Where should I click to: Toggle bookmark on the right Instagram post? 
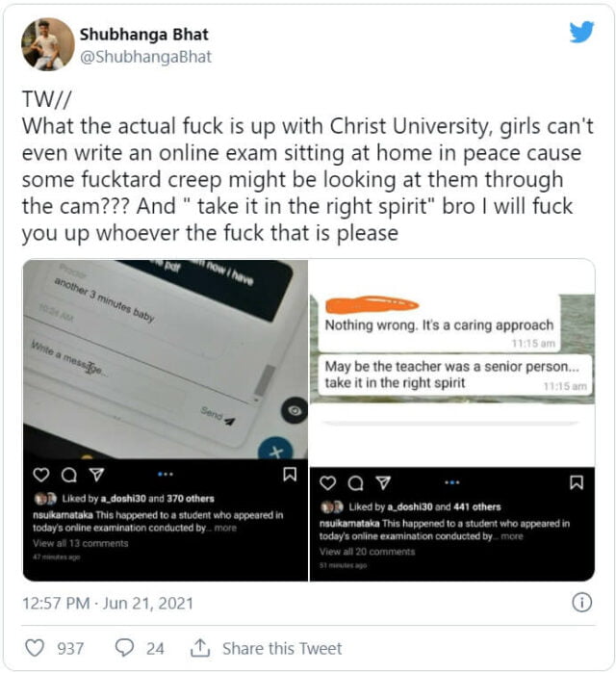click(x=577, y=482)
